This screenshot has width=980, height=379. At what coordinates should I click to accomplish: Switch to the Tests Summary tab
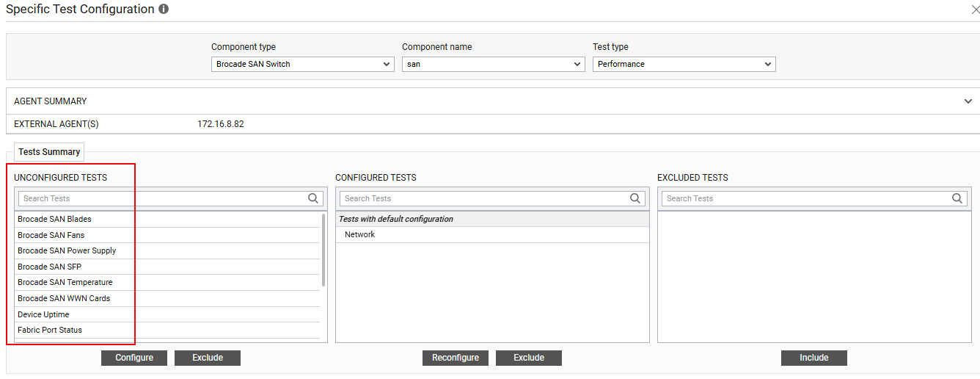49,152
